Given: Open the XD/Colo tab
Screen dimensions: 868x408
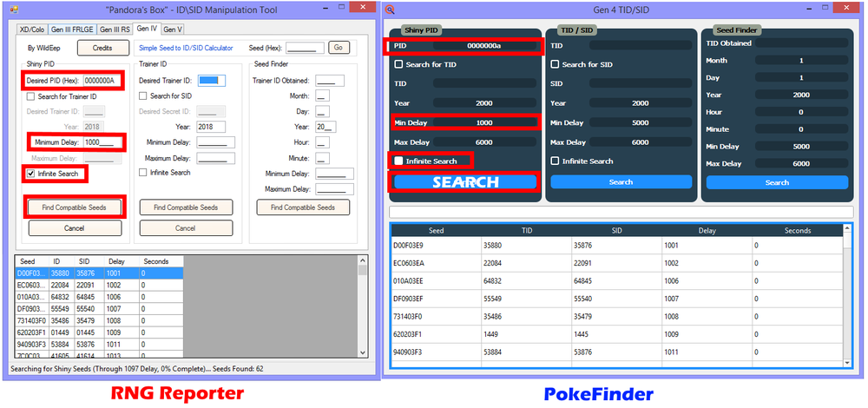Looking at the screenshot, I should pyautogui.click(x=33, y=30).
